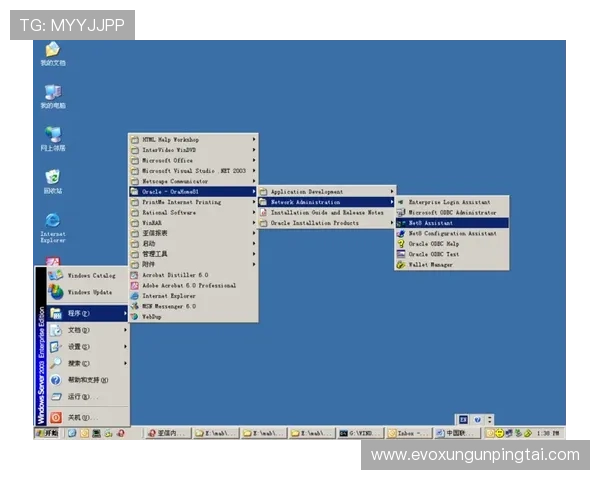Open the Oracle - OraHome81 program group
Screen dimensions: 600x480
pyautogui.click(x=193, y=191)
